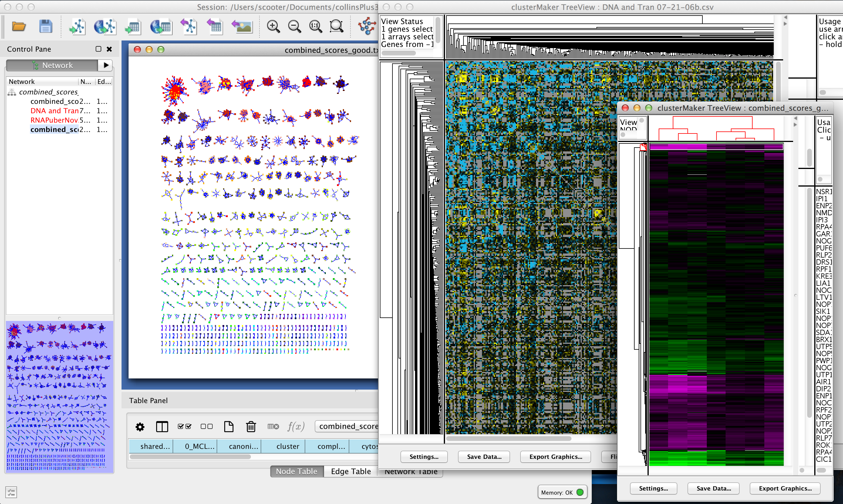The image size is (843, 504).
Task: Zoom to fit selected region icon
Action: click(x=336, y=26)
